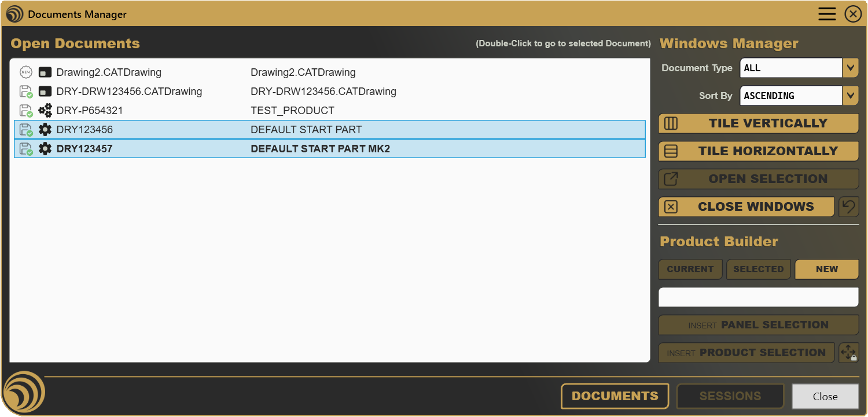Viewport: 868px width, 417px height.
Task: Click the Product Builder name input field
Action: pyautogui.click(x=759, y=297)
